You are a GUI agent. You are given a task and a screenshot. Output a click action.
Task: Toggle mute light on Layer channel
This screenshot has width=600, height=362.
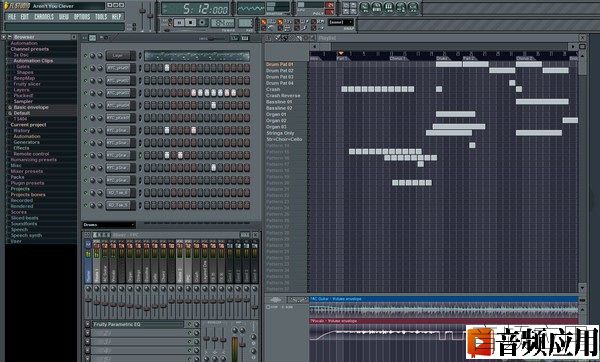(86, 56)
